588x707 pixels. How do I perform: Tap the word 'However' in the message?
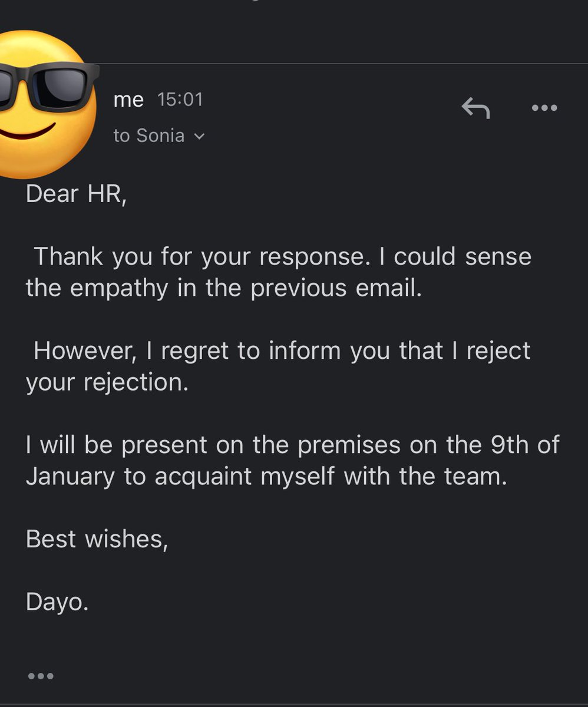(85, 351)
